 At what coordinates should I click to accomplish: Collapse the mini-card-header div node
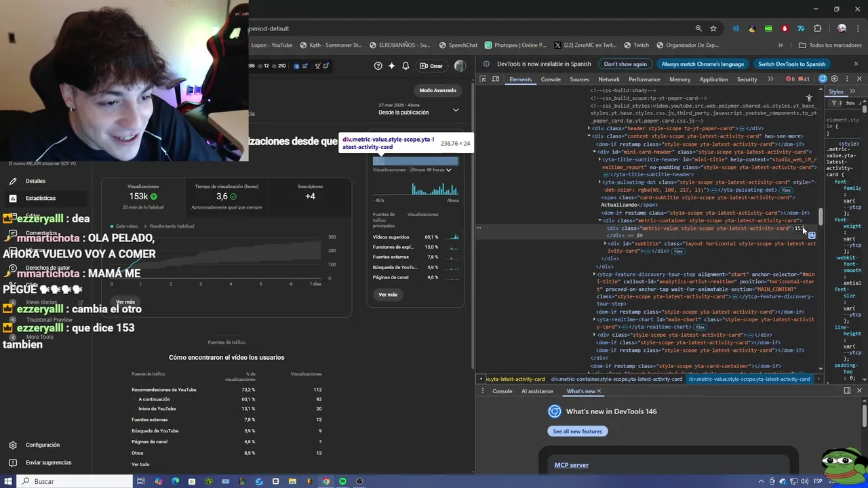tap(594, 152)
